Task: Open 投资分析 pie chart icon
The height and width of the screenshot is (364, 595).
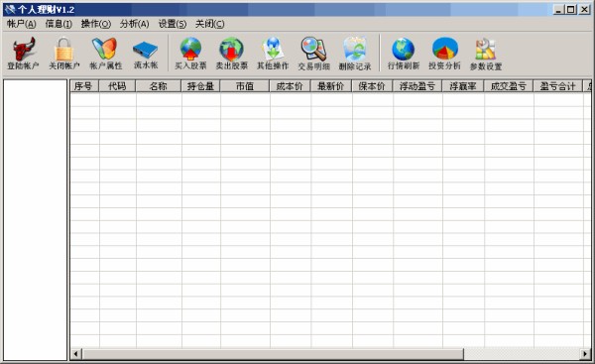Action: 444,54
